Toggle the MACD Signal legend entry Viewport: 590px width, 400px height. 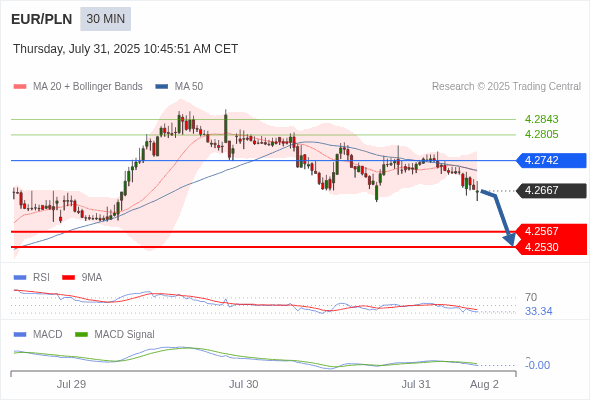pos(115,334)
